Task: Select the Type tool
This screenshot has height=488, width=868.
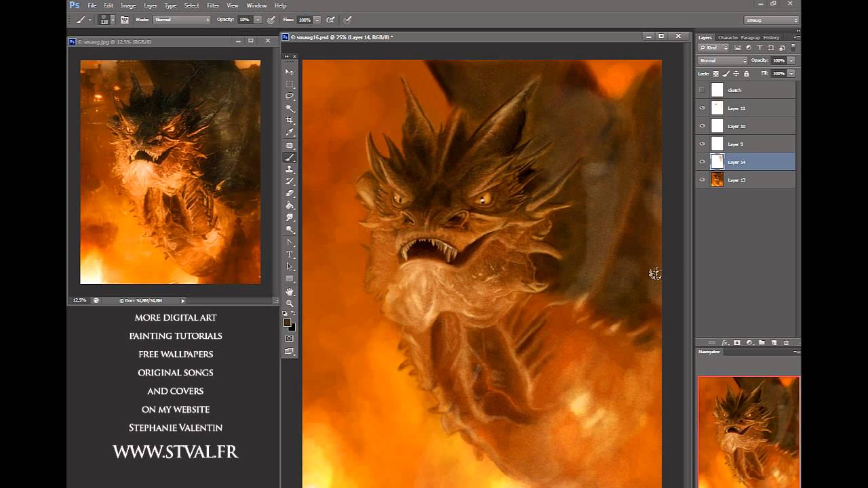Action: coord(290,255)
